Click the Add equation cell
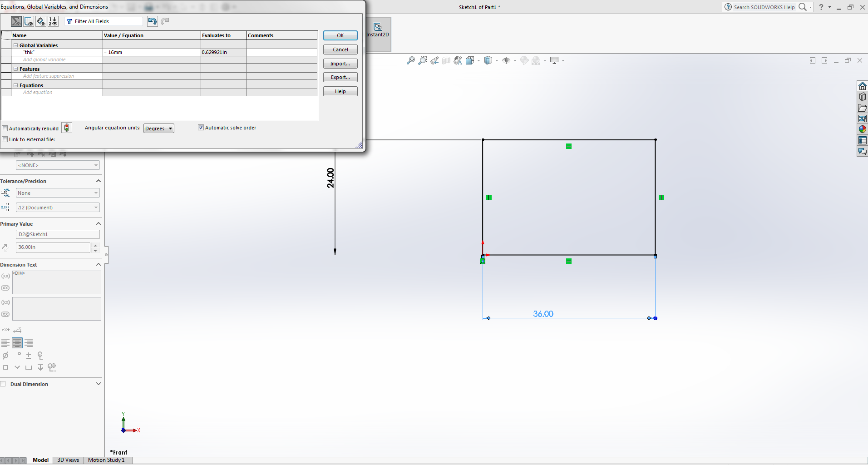 [x=57, y=92]
